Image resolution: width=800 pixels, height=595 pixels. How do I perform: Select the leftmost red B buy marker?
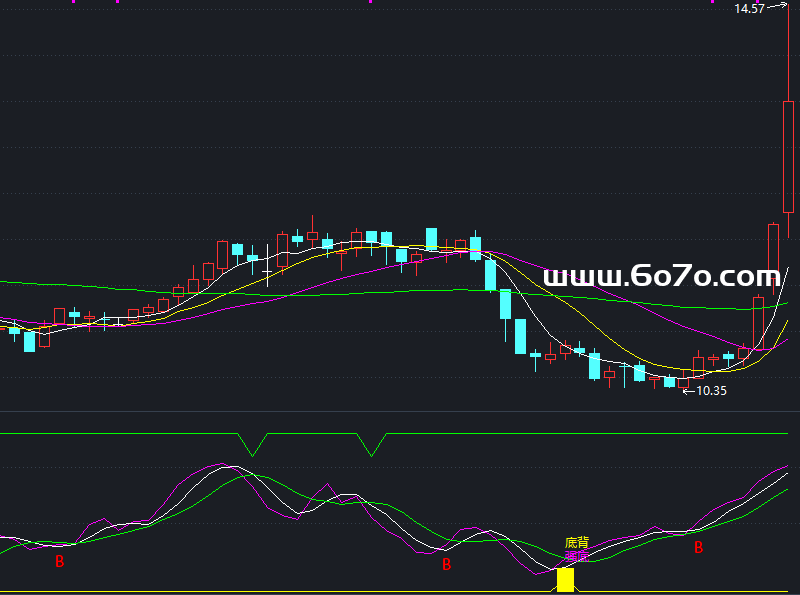59,562
